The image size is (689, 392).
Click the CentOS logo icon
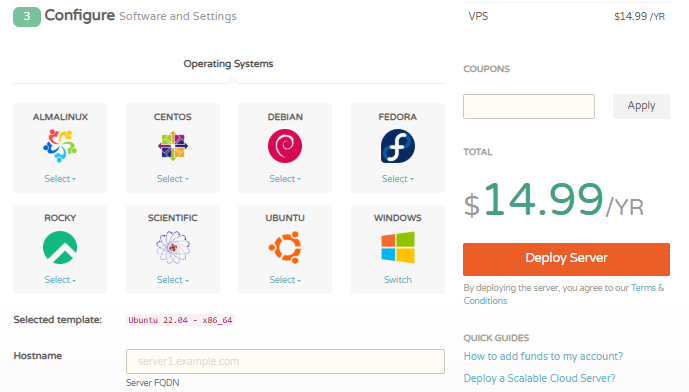click(x=173, y=146)
